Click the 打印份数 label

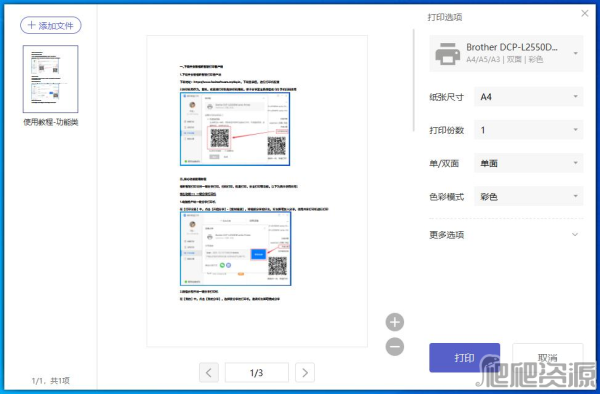pos(446,130)
